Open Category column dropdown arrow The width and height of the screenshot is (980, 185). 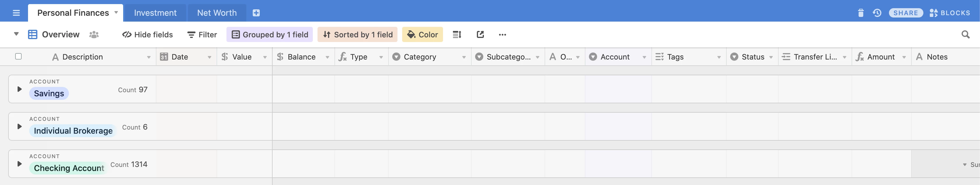tap(464, 57)
